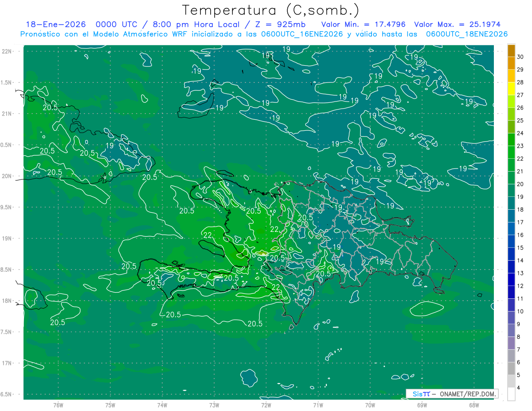The image size is (532, 411).
Task: Click the "17N" latitude axis label
Action: [x=7, y=363]
